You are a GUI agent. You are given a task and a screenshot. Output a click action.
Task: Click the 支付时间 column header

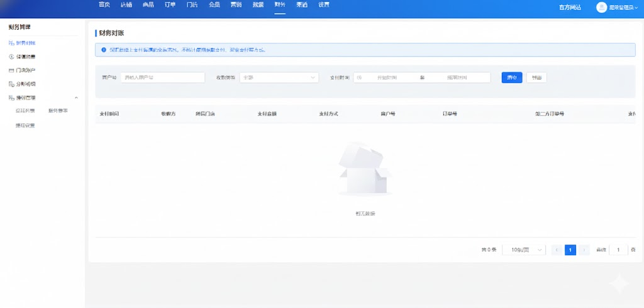coord(109,114)
